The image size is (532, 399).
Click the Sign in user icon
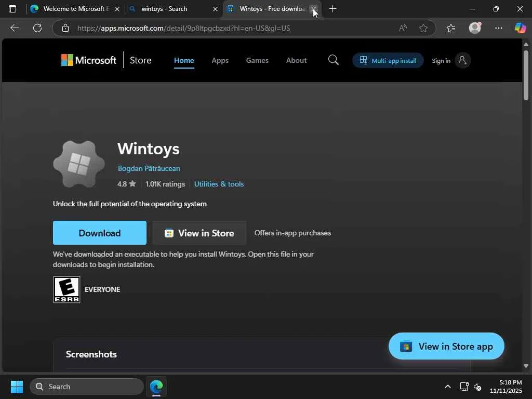[x=462, y=60]
